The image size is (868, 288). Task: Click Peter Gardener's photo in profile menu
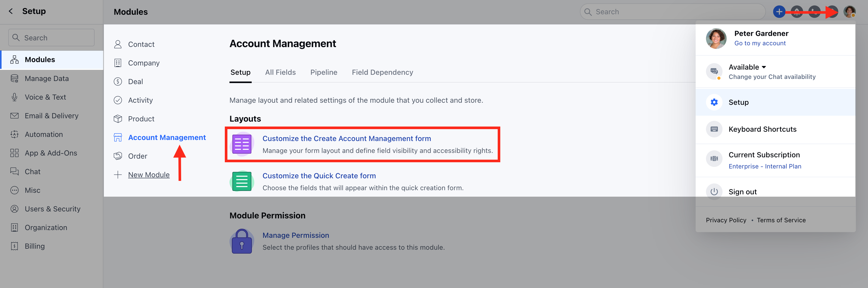click(716, 39)
